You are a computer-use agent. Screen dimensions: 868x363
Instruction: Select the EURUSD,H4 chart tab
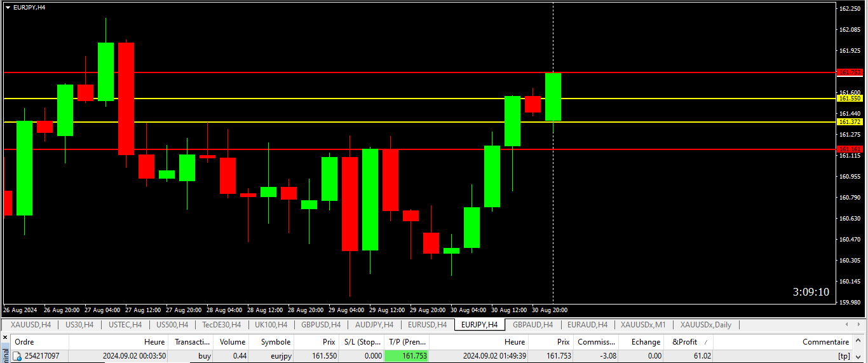pos(427,325)
